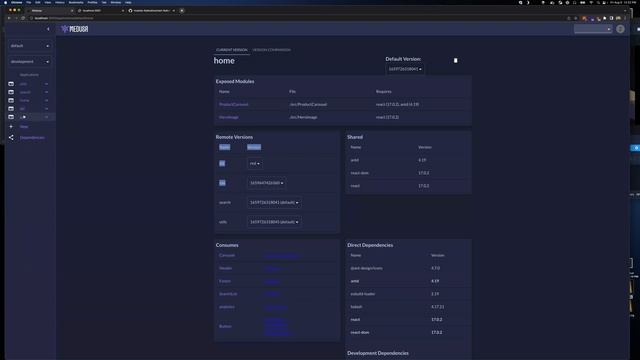Open the version dropdown for the search remote
Screen dimensions: 640x360
(274, 202)
